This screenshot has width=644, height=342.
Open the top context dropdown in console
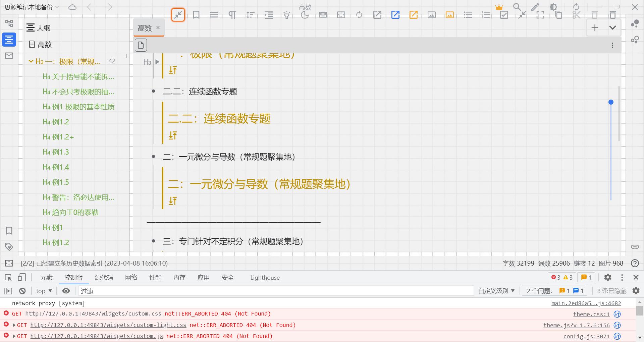click(44, 291)
